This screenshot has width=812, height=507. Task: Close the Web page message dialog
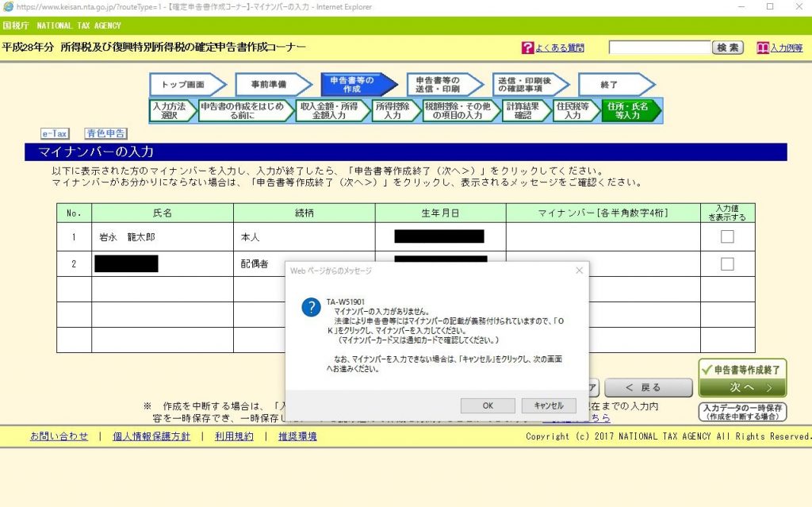(579, 271)
